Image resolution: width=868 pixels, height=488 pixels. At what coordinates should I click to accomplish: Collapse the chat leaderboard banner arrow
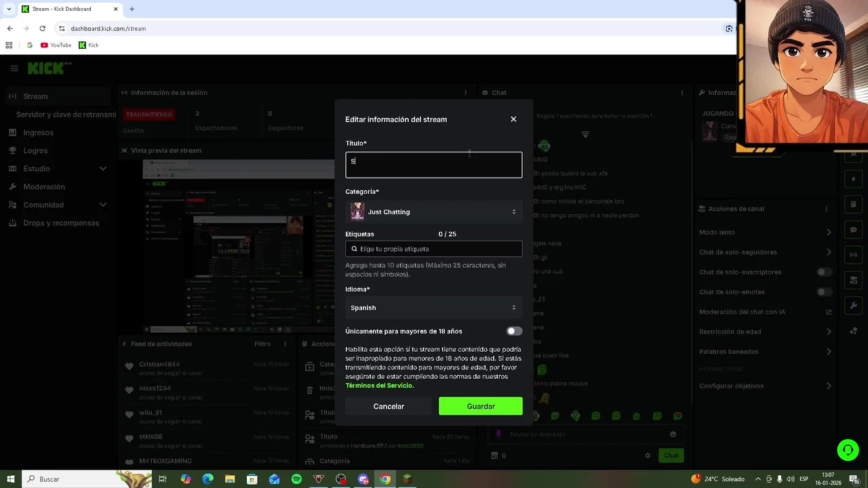pyautogui.click(x=585, y=134)
